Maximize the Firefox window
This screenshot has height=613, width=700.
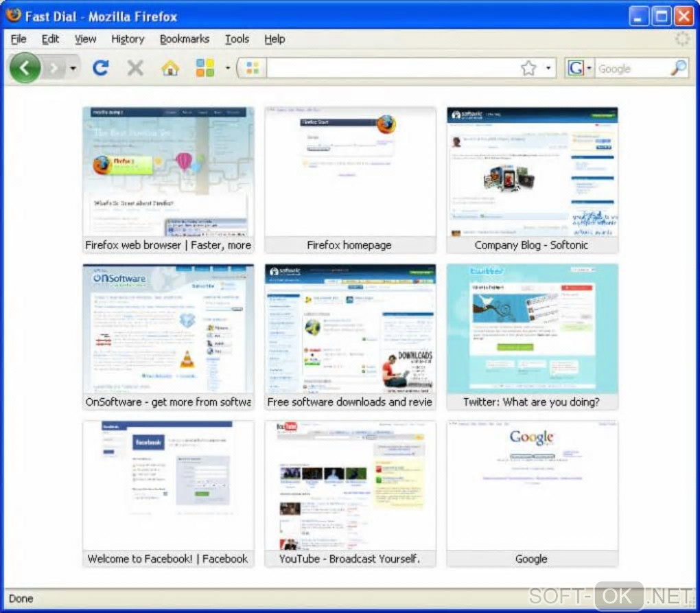tap(661, 16)
